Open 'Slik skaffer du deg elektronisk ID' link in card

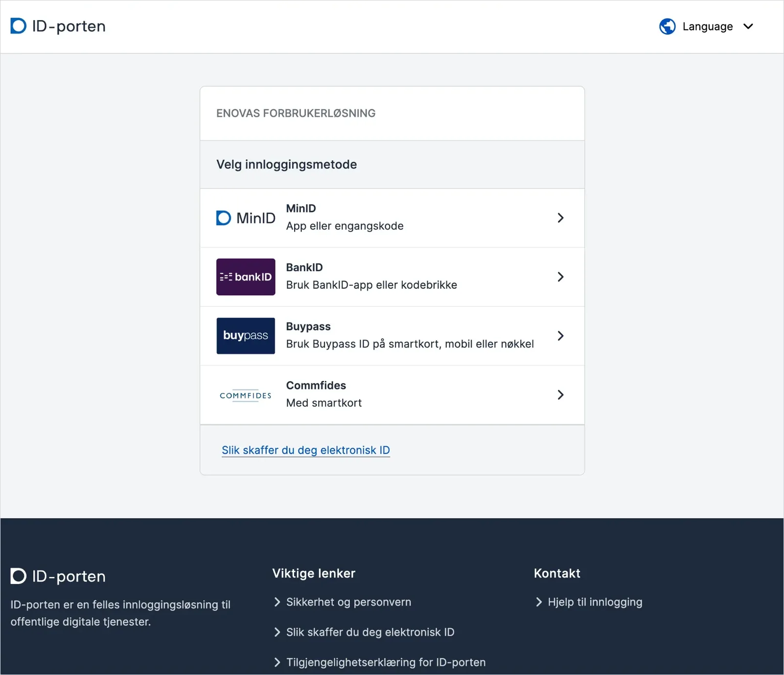click(x=306, y=450)
